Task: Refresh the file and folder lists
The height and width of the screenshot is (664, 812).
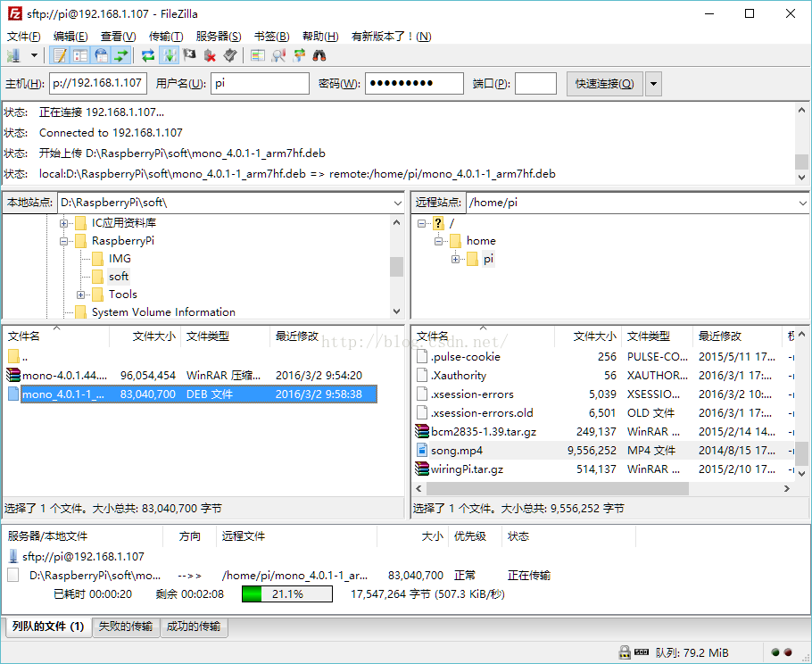Action: coord(148,55)
